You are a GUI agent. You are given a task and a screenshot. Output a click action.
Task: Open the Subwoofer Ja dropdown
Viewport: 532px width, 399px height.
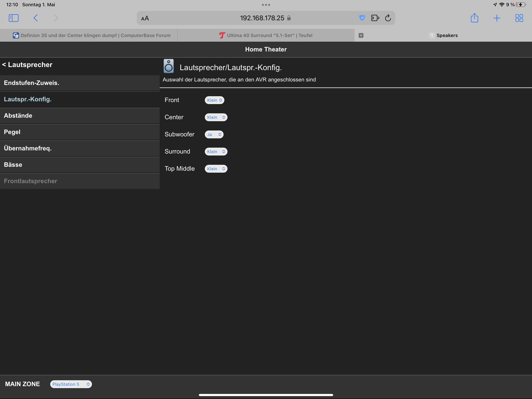[214, 134]
